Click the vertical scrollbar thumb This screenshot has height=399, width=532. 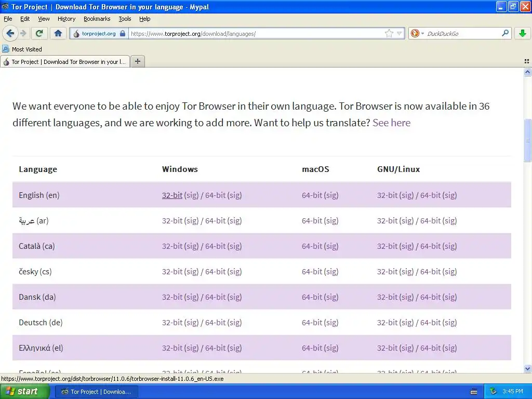click(527, 140)
